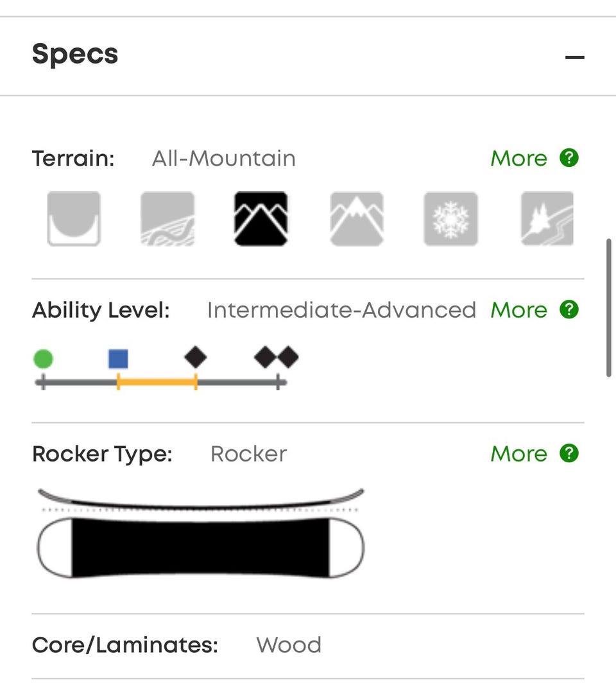Select the big mountain peak terrain icon
616x692 pixels.
[357, 219]
